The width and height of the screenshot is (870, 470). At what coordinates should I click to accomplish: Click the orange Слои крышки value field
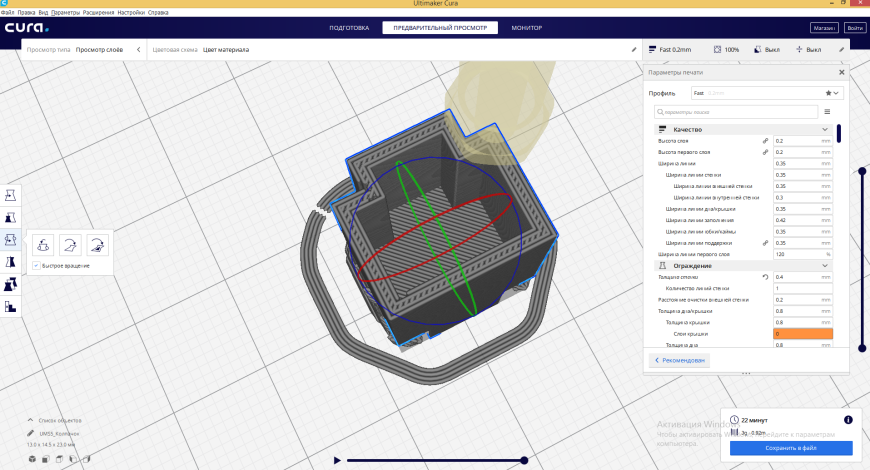pyautogui.click(x=803, y=333)
